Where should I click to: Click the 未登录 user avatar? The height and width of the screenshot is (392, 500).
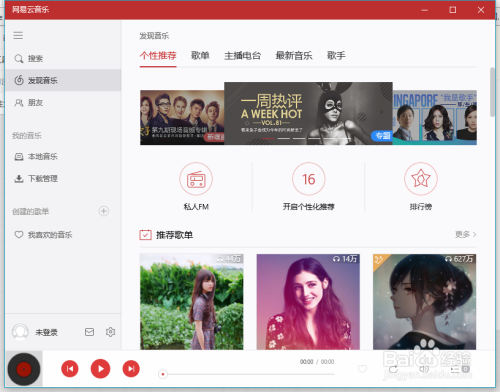pyautogui.click(x=20, y=332)
